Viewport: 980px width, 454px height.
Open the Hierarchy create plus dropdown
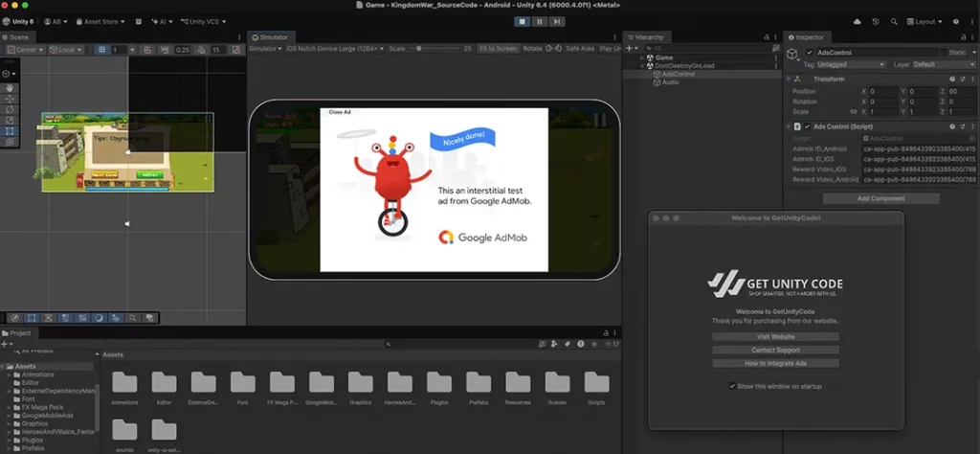click(632, 48)
